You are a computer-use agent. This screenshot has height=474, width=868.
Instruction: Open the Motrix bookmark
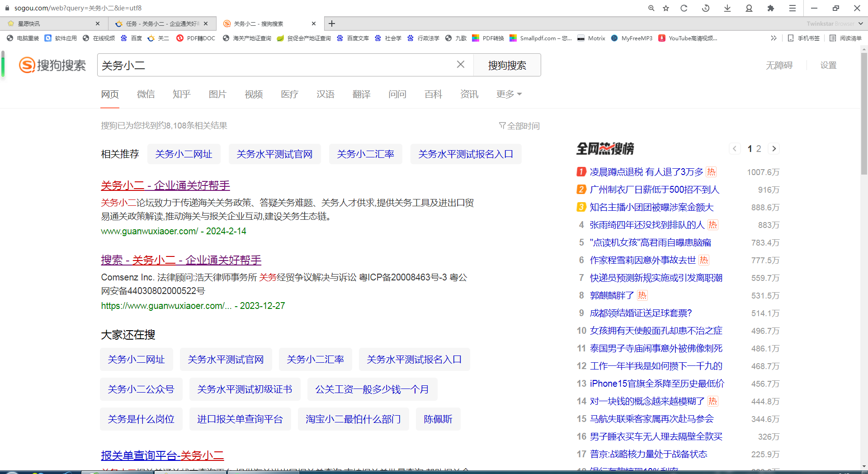click(x=591, y=38)
